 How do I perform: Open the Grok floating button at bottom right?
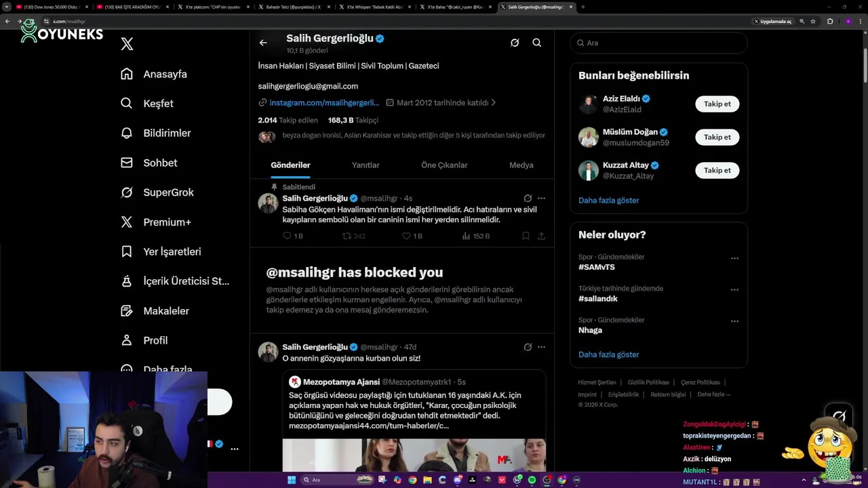tap(839, 416)
